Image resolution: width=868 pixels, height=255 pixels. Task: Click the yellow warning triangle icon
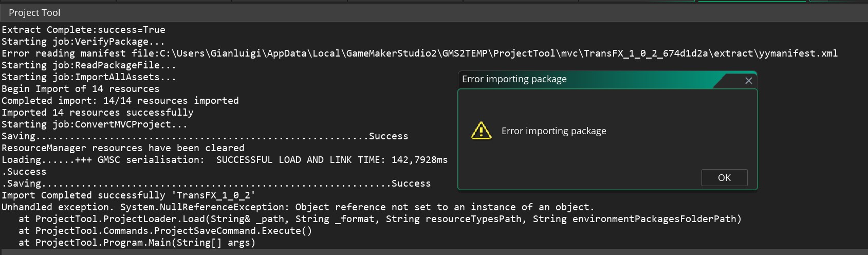coord(481,131)
